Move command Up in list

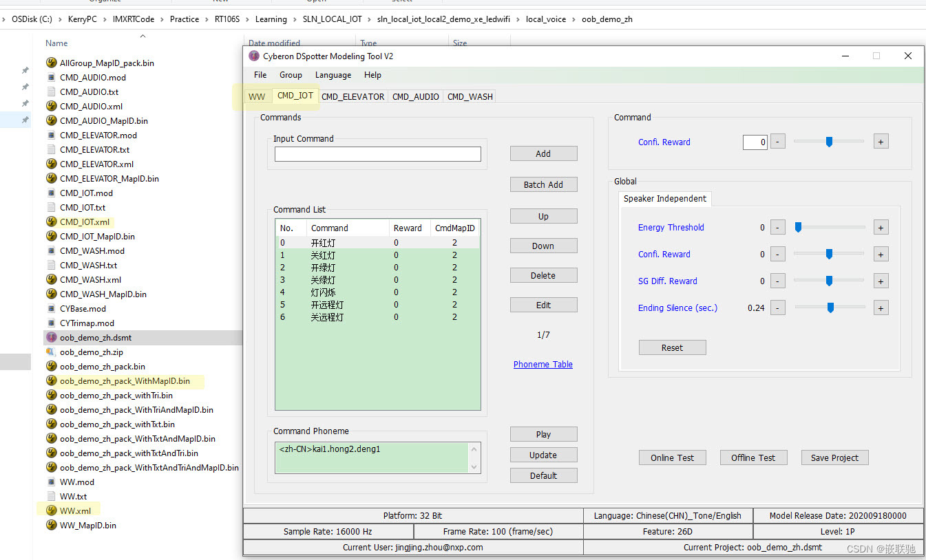coord(543,216)
